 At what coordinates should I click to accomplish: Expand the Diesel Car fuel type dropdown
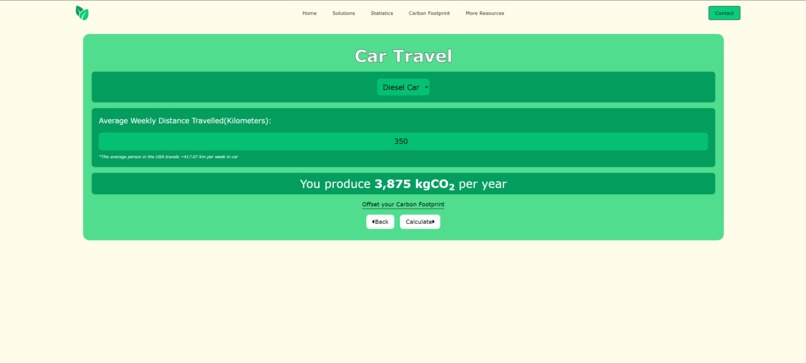[403, 87]
